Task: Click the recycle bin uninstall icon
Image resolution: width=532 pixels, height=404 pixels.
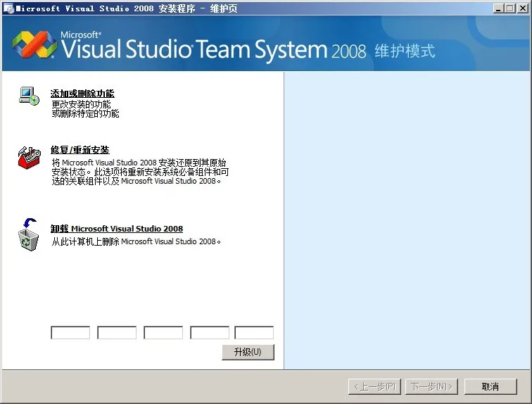Action: (x=28, y=234)
